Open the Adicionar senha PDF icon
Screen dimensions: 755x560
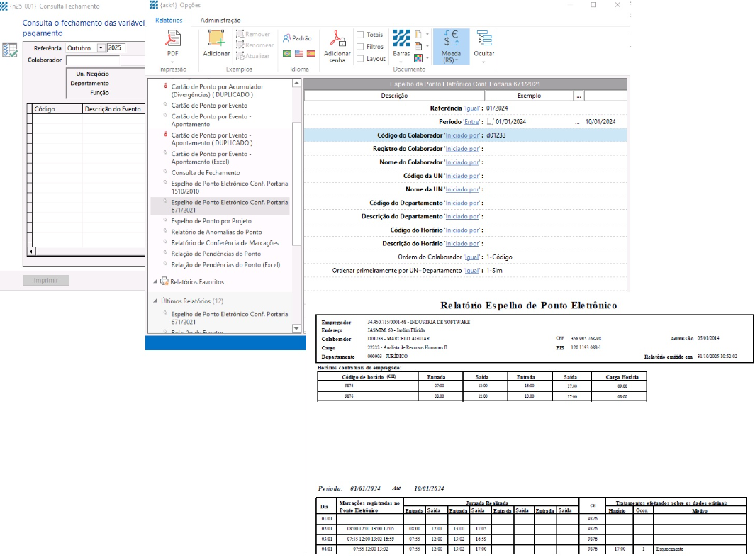(x=337, y=40)
